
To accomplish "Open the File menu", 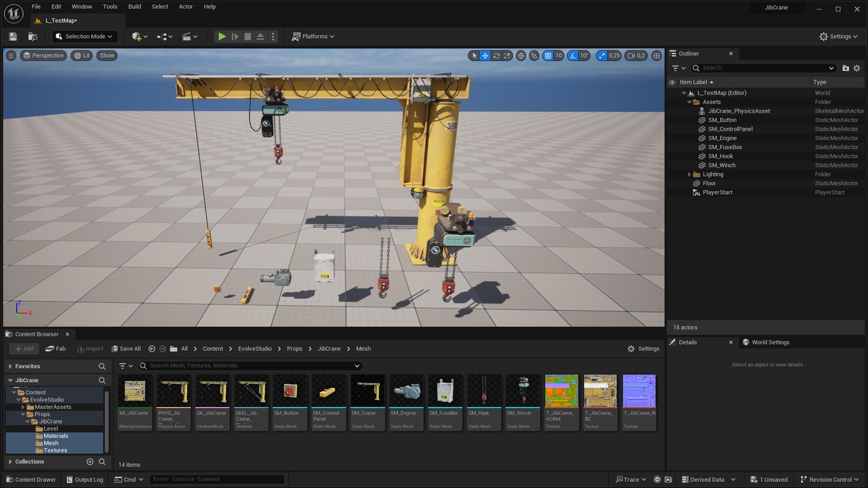I will coord(36,7).
